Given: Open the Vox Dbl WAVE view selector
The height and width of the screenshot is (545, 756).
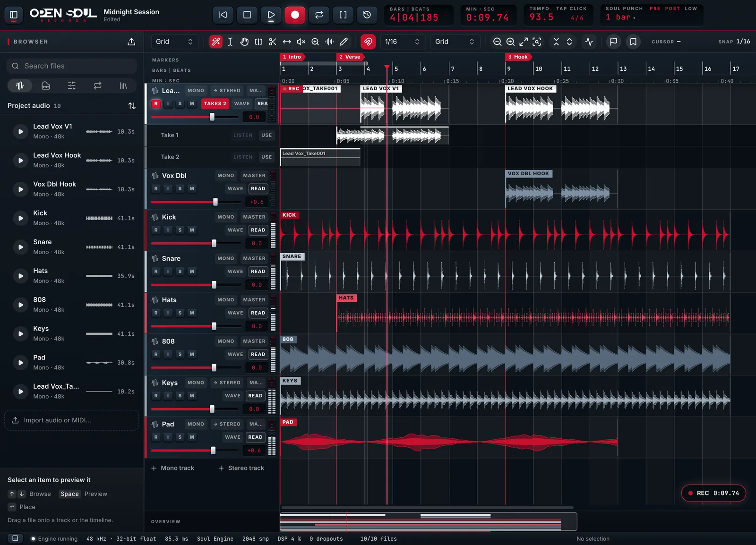Looking at the screenshot, I should pos(235,188).
